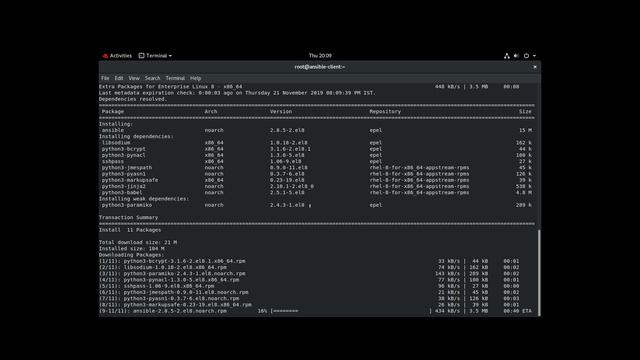Image resolution: width=640 pixels, height=360 pixels.
Task: Open the Help menu
Action: 196,78
